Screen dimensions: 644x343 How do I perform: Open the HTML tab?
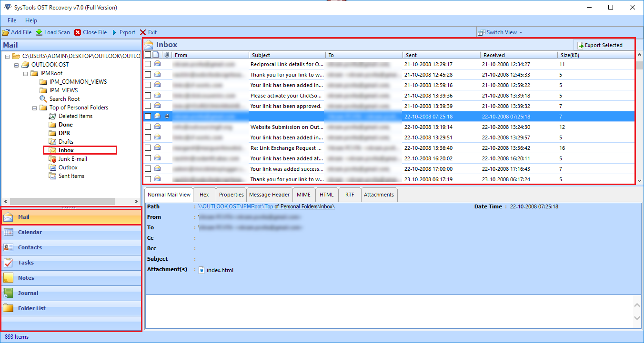pos(327,195)
